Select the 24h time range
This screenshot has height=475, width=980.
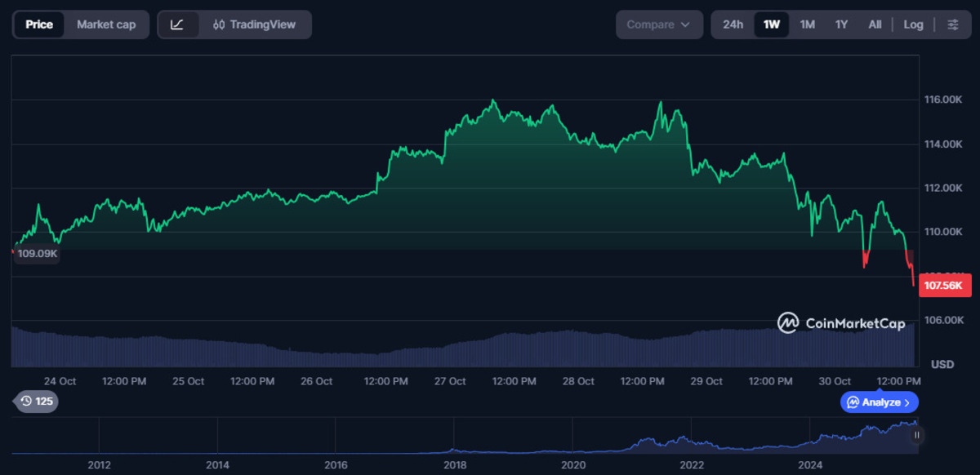(733, 24)
